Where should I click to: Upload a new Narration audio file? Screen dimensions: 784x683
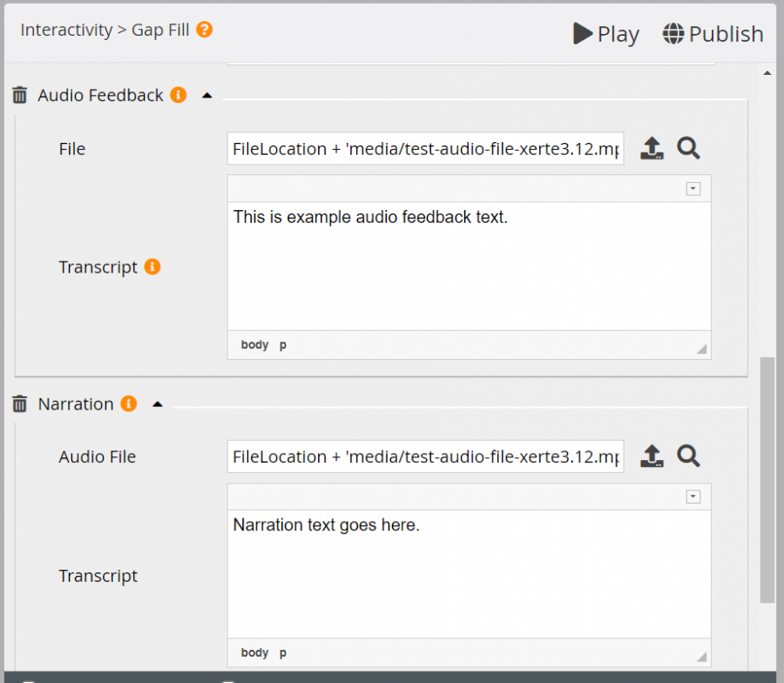tap(652, 456)
